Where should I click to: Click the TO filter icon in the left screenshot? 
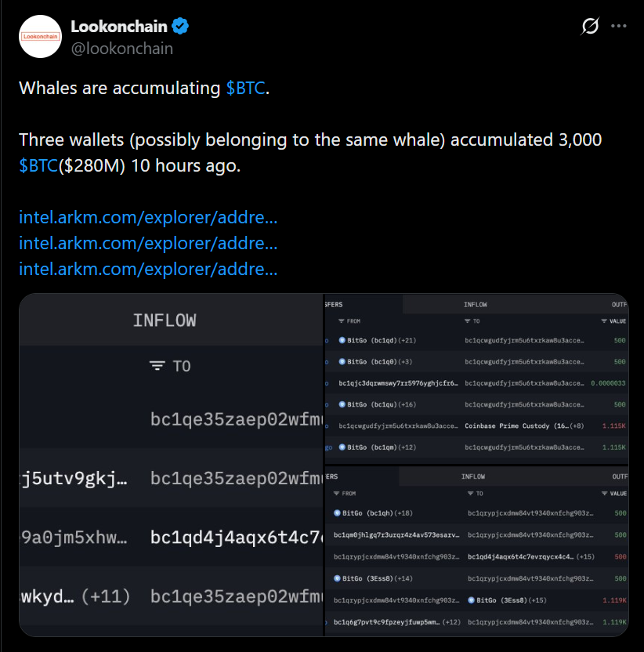click(157, 366)
